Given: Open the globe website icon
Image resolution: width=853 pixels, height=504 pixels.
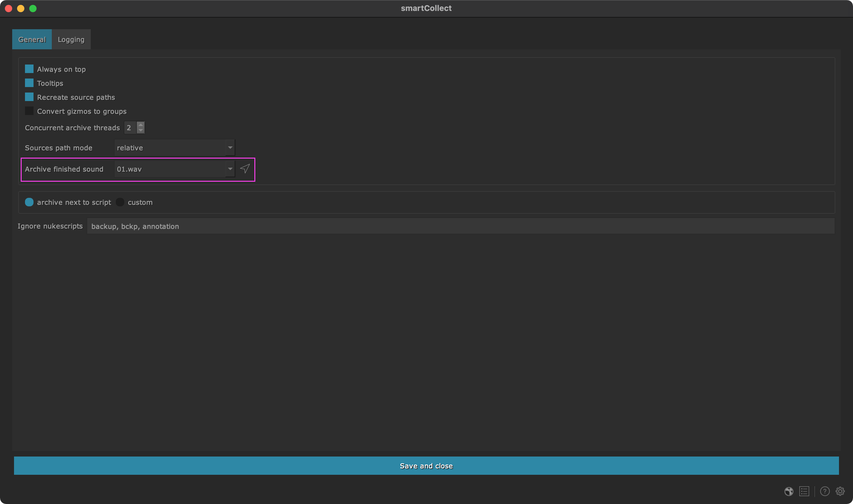Looking at the screenshot, I should pyautogui.click(x=789, y=491).
